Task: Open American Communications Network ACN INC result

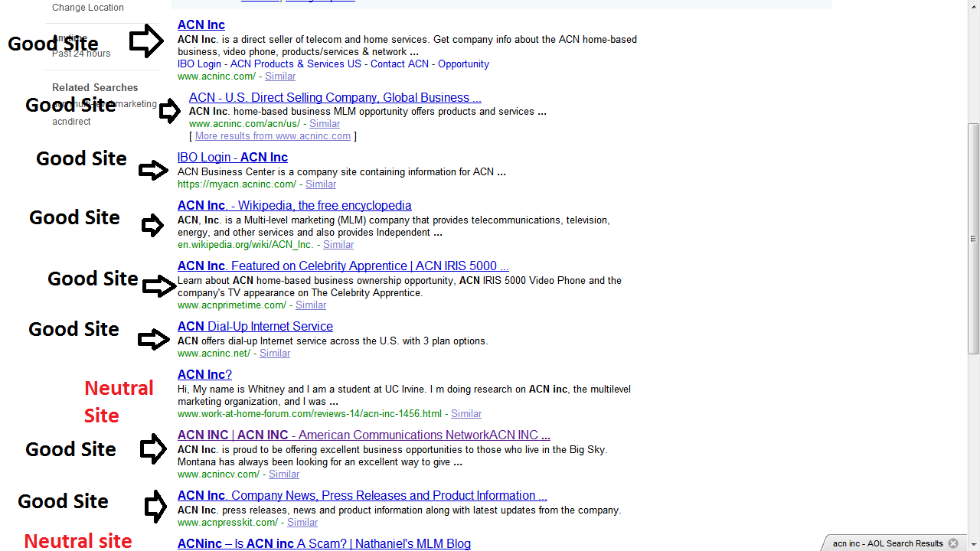Action: coord(364,435)
